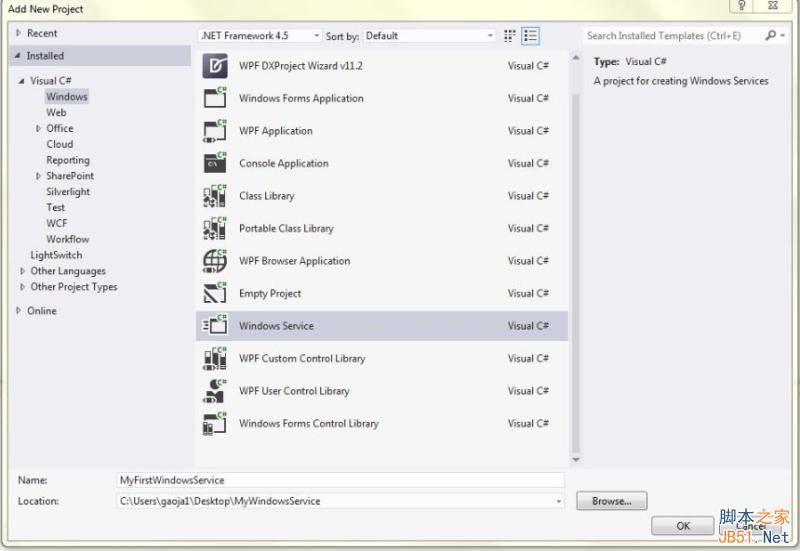Select the Windows Forms Control Library name
Image resolution: width=800 pixels, height=551 pixels.
(x=309, y=423)
